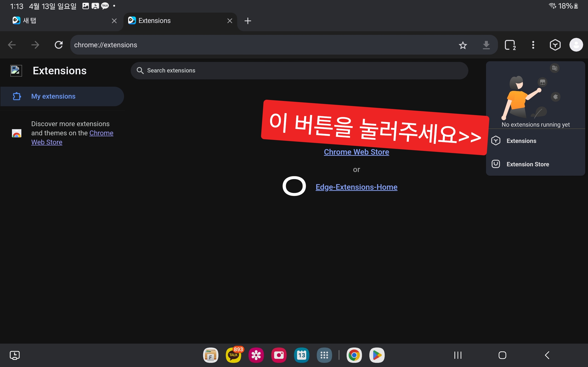Screen dimensions: 588x367
Task: Toggle the extensions cube toolbar icon
Action: 555,45
